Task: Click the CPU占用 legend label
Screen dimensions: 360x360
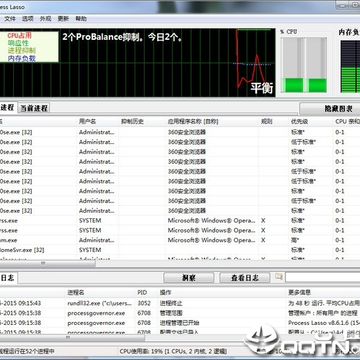Action: tap(19, 35)
